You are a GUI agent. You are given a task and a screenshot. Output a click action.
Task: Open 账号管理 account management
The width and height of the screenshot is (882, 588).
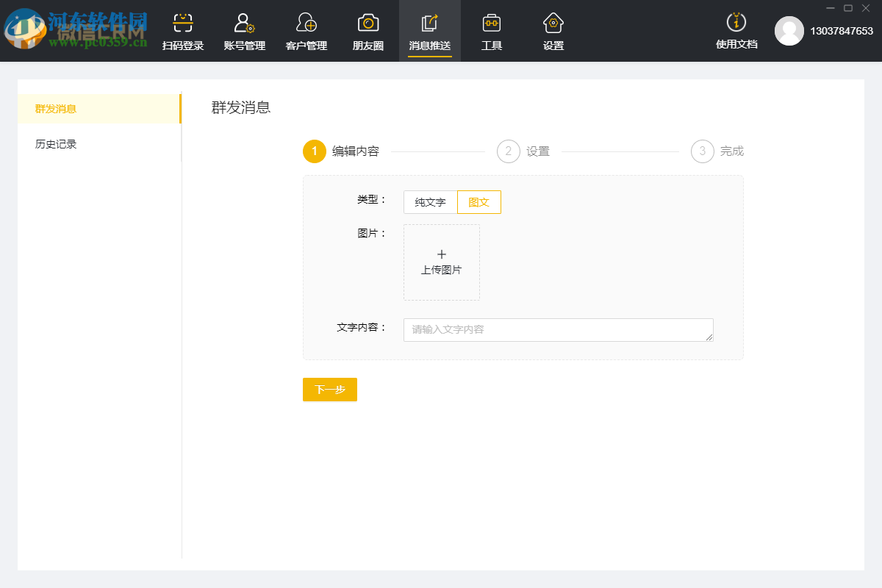243,31
